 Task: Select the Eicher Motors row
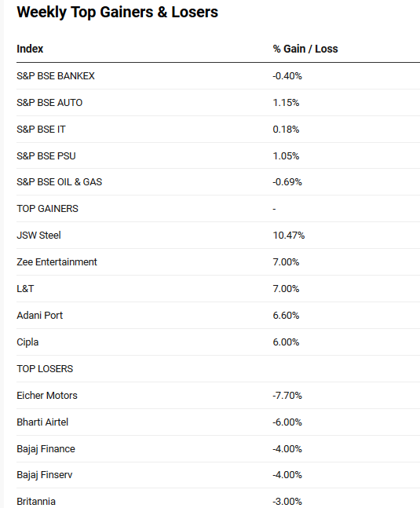click(x=218, y=395)
